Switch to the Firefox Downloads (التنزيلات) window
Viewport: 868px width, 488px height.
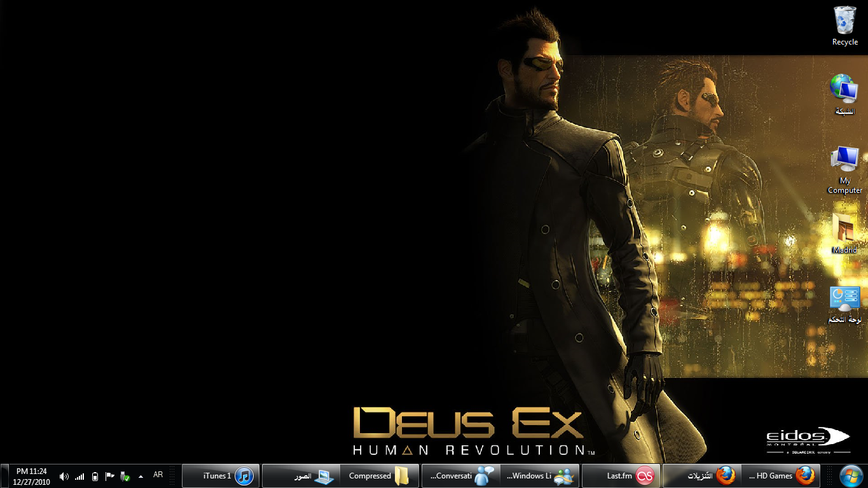coord(702,476)
